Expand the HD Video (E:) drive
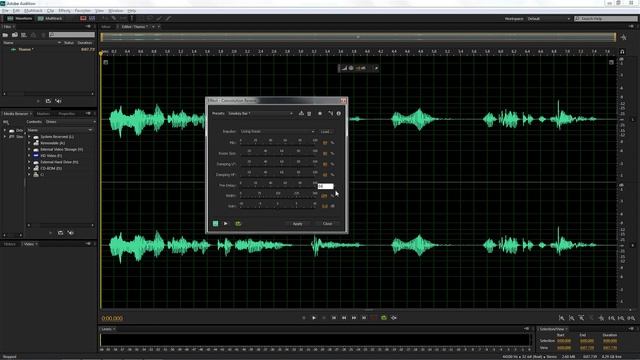Screen dimensions: 640x360 coord(29,156)
